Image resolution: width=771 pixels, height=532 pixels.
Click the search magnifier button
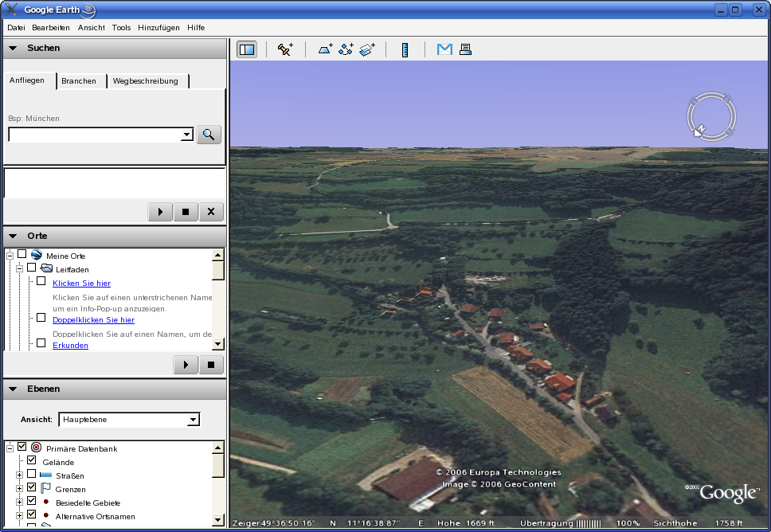click(209, 135)
